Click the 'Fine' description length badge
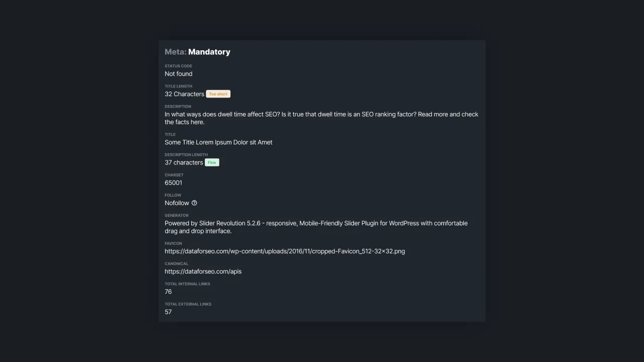The image size is (644, 362). 212,162
